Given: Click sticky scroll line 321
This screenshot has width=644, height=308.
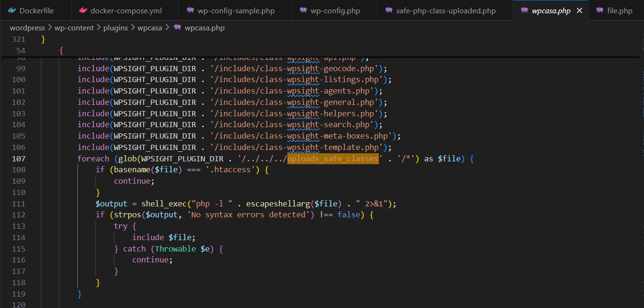Looking at the screenshot, I should [18, 39].
